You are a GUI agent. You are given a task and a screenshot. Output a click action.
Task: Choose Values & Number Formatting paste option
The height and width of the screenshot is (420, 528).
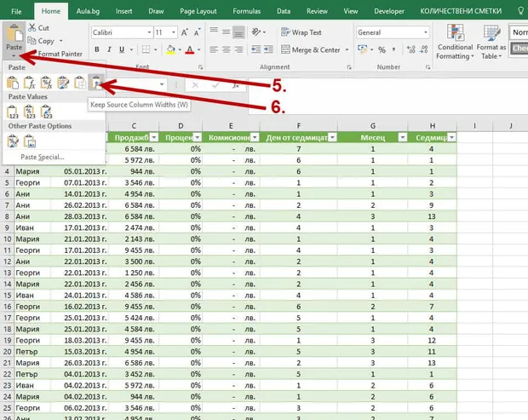[x=29, y=112]
